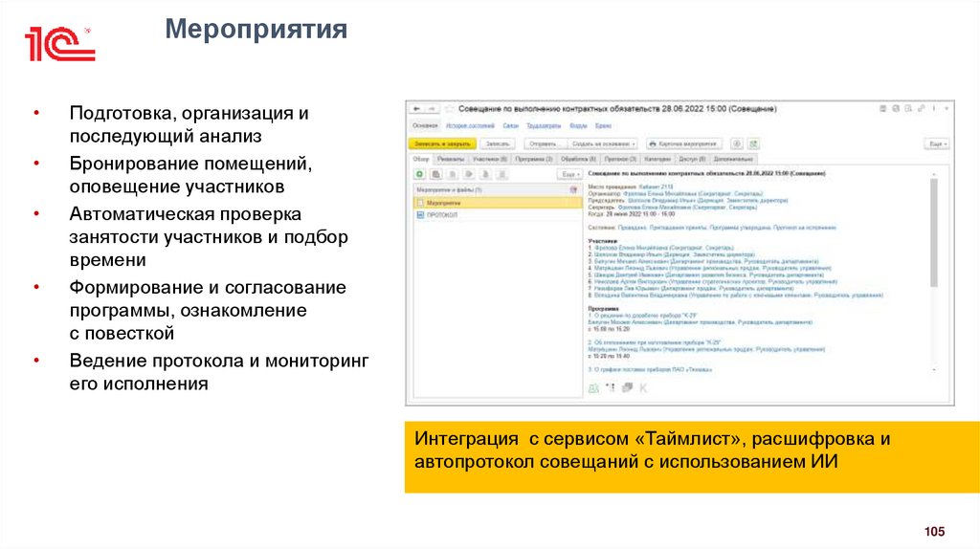Select the Обзор tab

tap(421, 160)
